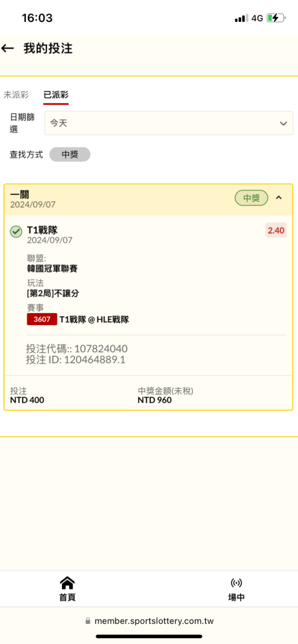Collapse the 一關 bet card chevron
298x644 pixels.
pos(279,198)
